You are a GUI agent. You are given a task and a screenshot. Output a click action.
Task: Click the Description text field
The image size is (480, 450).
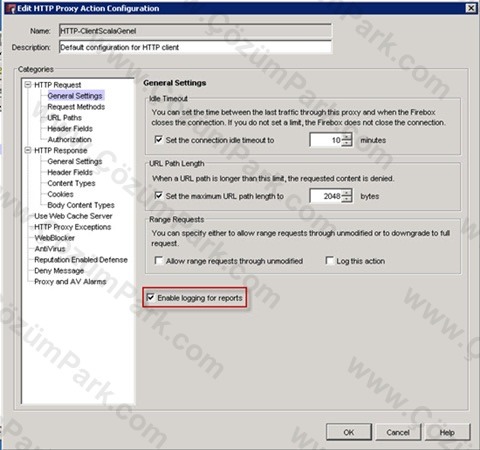tap(195, 47)
